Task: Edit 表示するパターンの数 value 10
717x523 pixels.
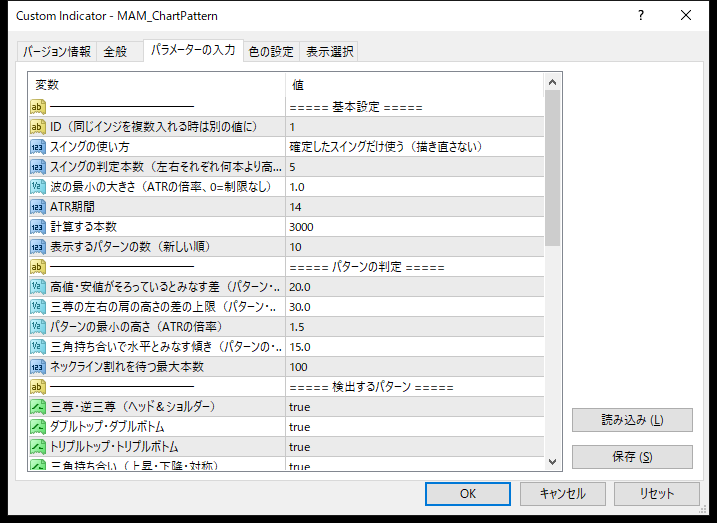Action: pyautogui.click(x=415, y=247)
